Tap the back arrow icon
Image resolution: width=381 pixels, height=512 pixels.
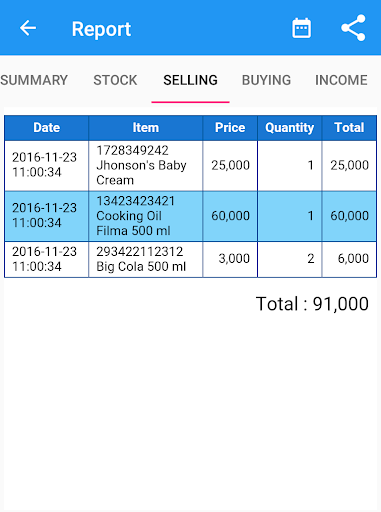click(28, 28)
